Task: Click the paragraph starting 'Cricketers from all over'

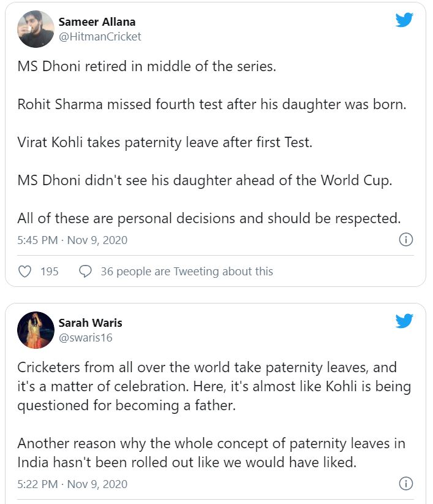Action: coord(214,387)
